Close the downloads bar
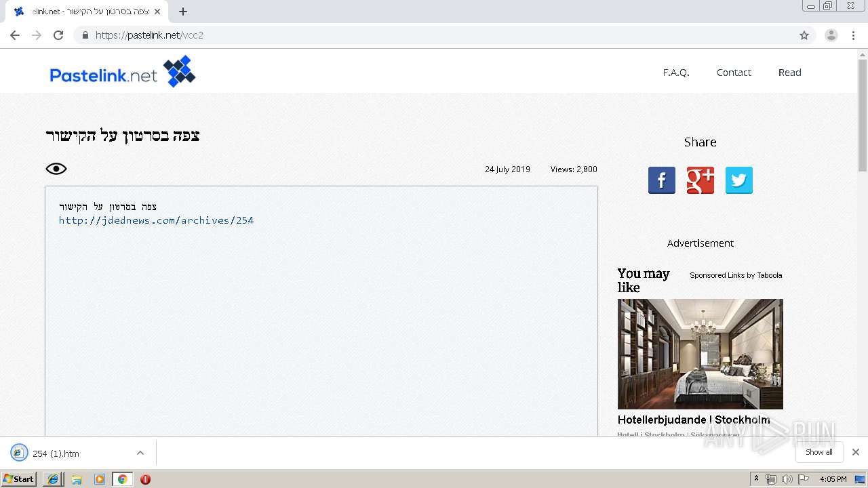The height and width of the screenshot is (488, 868). pyautogui.click(x=856, y=452)
